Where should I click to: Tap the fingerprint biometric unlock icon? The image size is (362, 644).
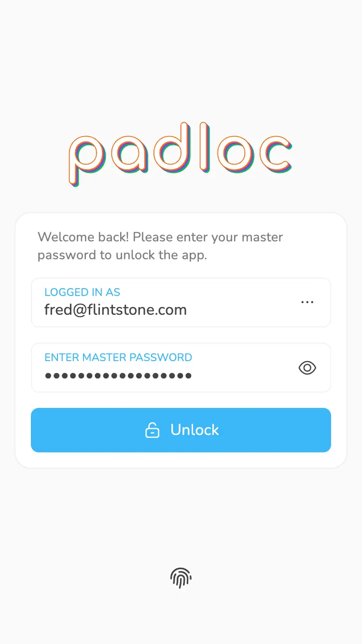181,577
